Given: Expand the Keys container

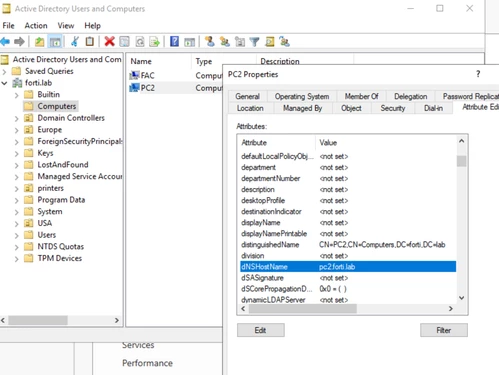Looking at the screenshot, I should (x=17, y=153).
